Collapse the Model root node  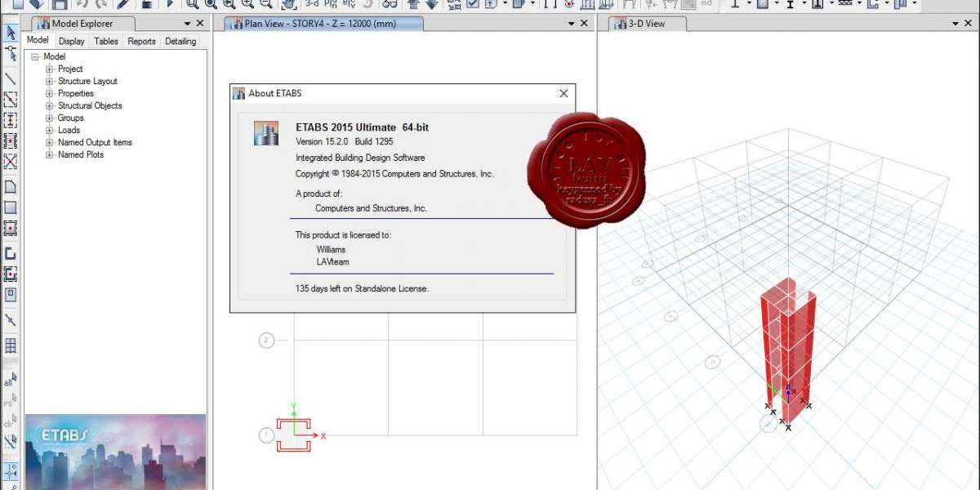[x=35, y=57]
